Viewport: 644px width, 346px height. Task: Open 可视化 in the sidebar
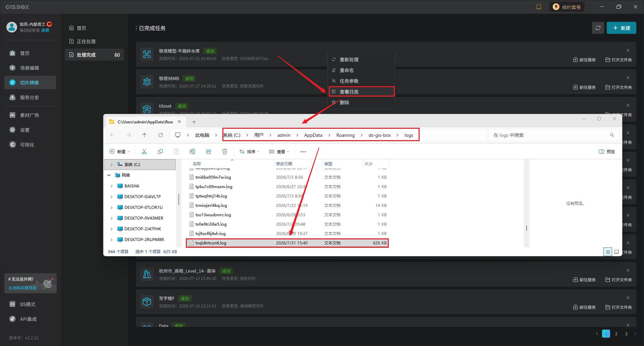(30, 145)
